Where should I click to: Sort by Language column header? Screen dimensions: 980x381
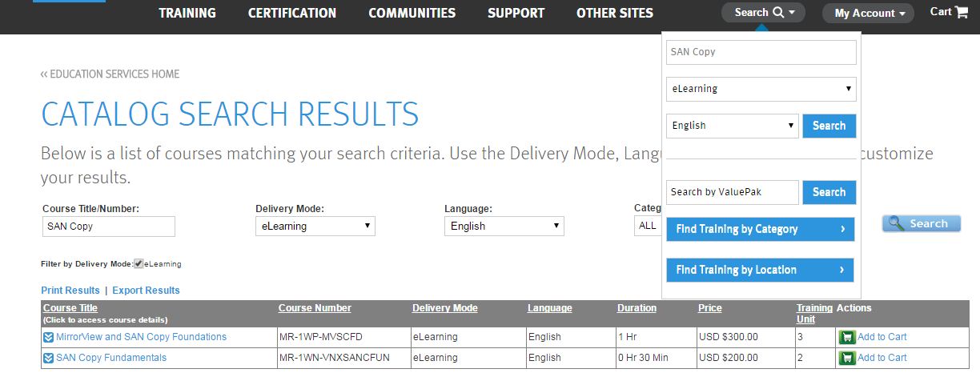(x=550, y=308)
